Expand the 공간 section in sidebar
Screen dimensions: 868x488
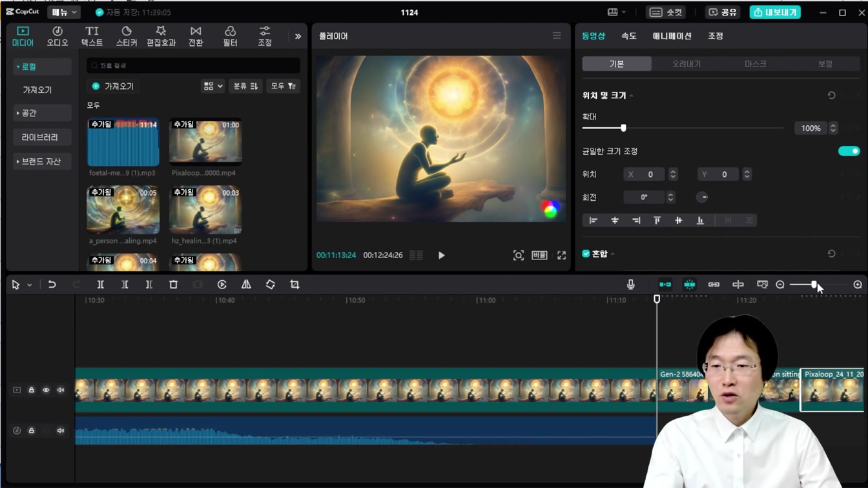coord(42,113)
